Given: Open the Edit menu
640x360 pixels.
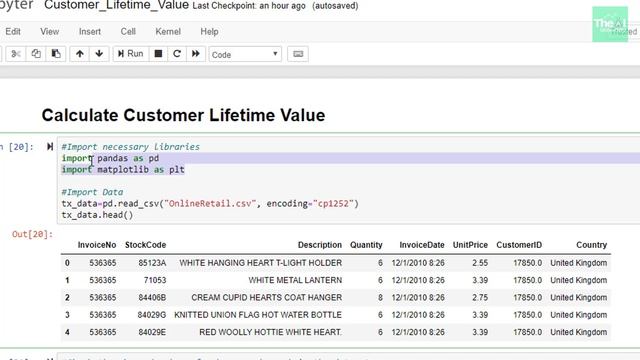Looking at the screenshot, I should tap(13, 31).
